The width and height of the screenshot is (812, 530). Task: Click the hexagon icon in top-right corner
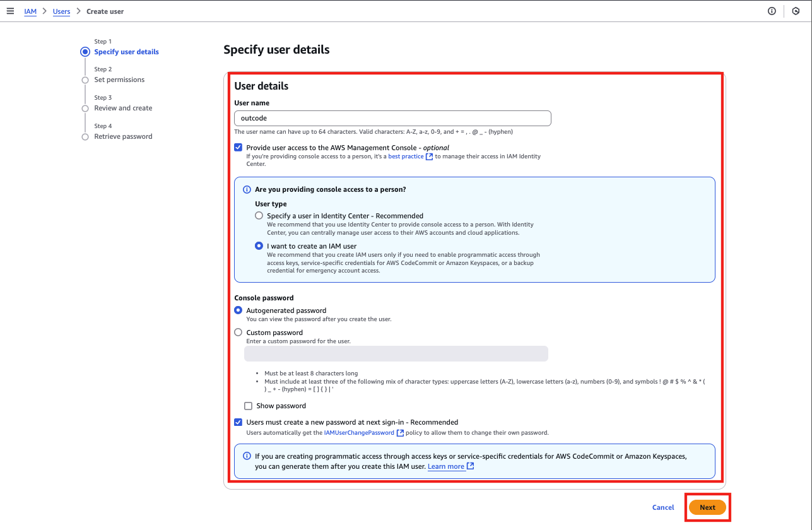pos(796,11)
